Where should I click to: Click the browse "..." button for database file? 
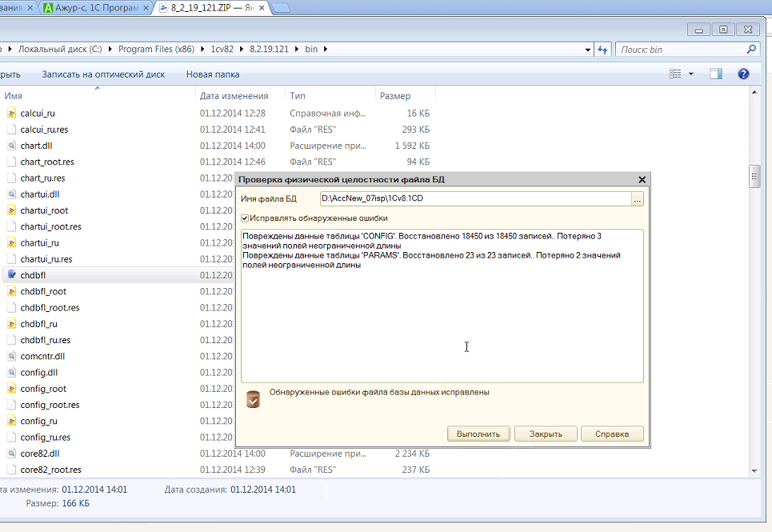637,199
